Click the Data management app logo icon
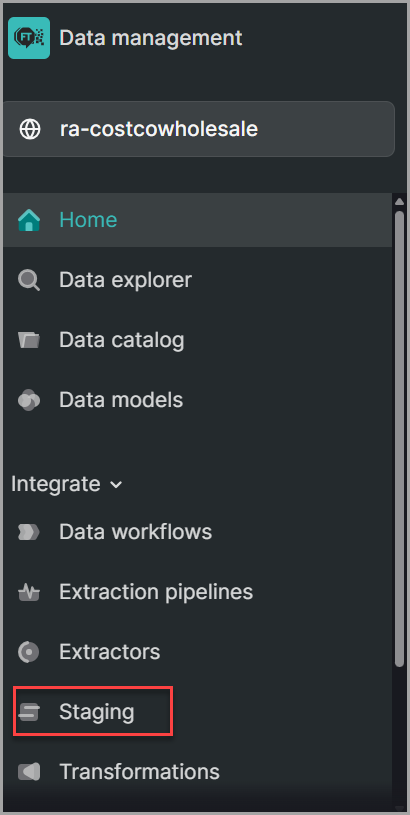The height and width of the screenshot is (815, 410). (29, 38)
